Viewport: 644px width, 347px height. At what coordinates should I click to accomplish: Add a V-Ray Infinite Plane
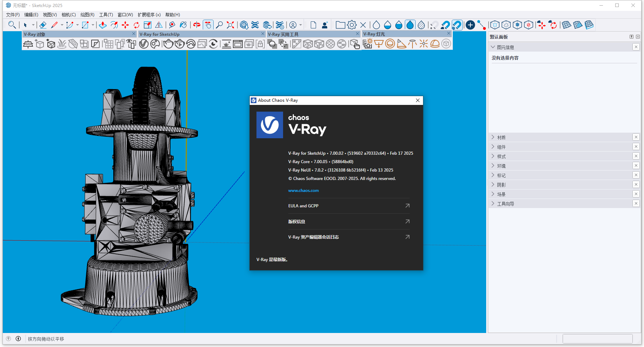pos(28,44)
